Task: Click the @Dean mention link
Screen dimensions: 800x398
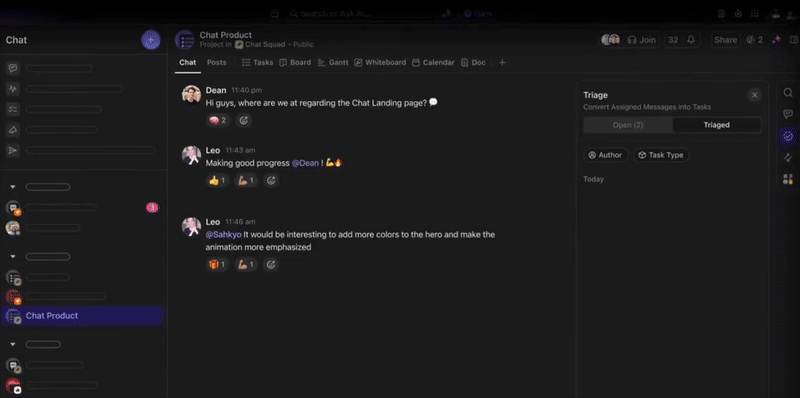Action: [x=305, y=163]
